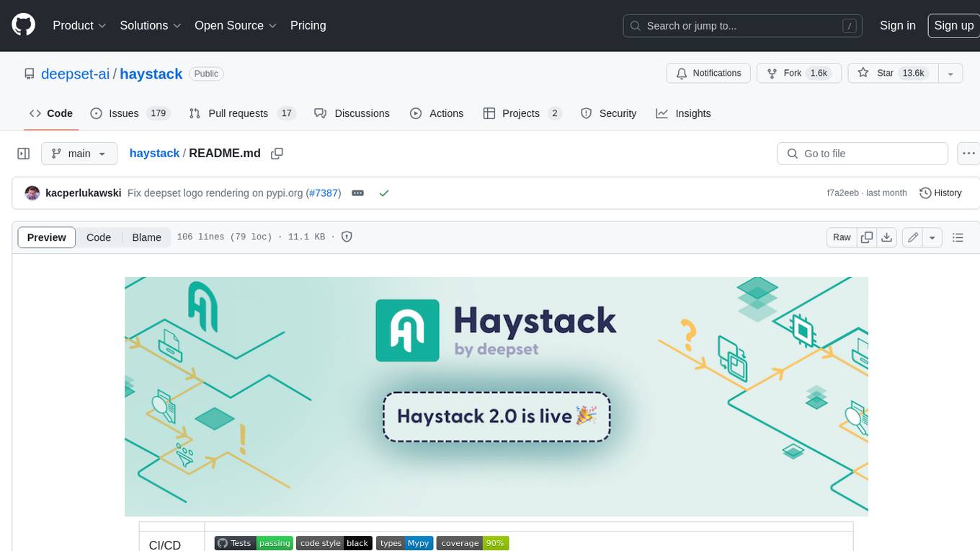
Task: Open the Product menu
Action: pos(79,25)
